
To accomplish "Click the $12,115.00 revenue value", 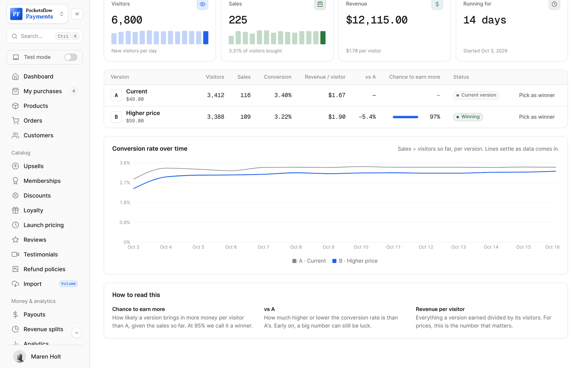I will click(377, 20).
